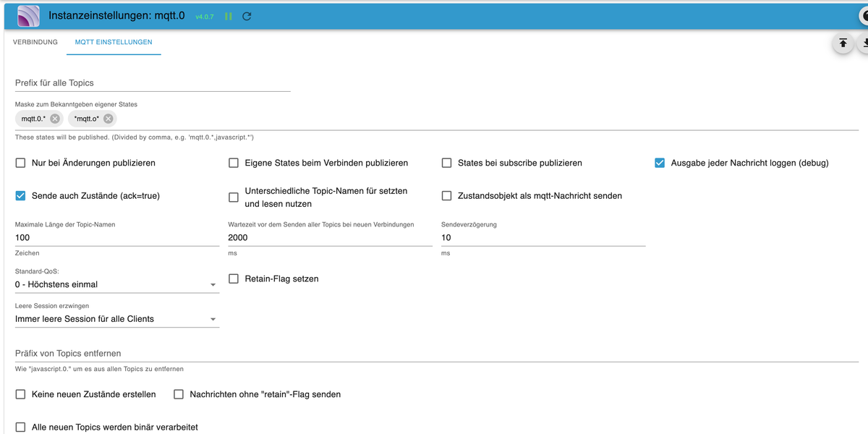
Task: Enable 'Nur bei Änderungen publizieren'
Action: (21, 163)
